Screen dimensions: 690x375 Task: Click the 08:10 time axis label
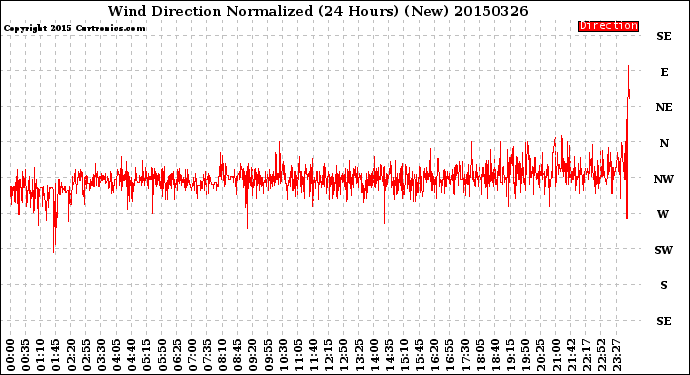[x=223, y=355]
